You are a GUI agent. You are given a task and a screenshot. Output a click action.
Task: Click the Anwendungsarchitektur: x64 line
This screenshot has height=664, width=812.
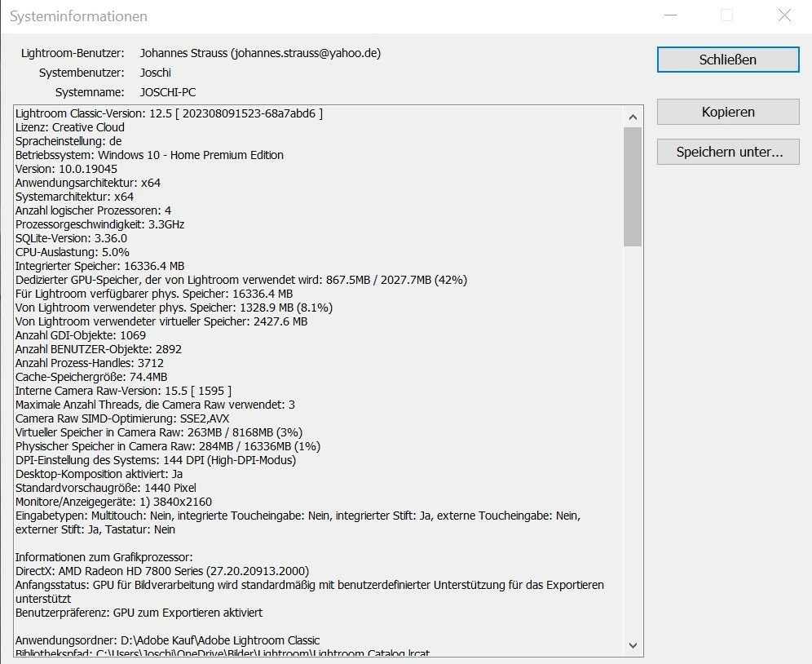(88, 183)
